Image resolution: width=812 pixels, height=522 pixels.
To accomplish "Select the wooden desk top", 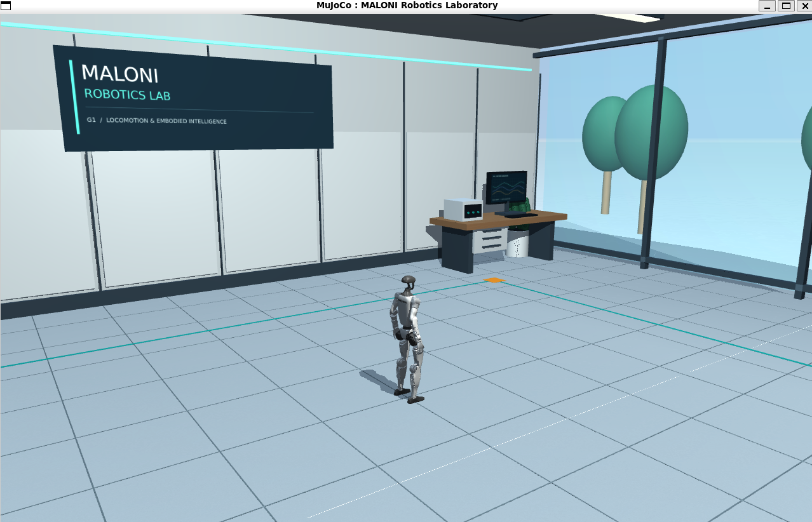I will tap(498, 220).
